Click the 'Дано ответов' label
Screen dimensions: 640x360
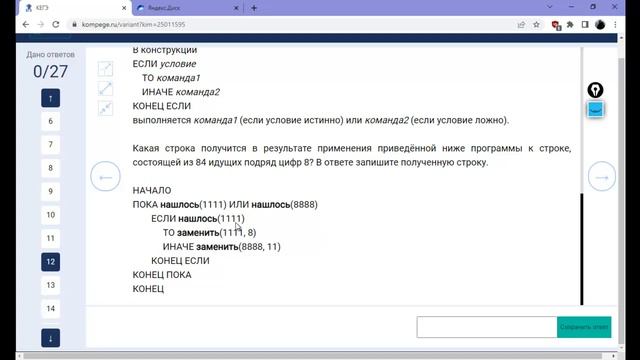pos(51,55)
